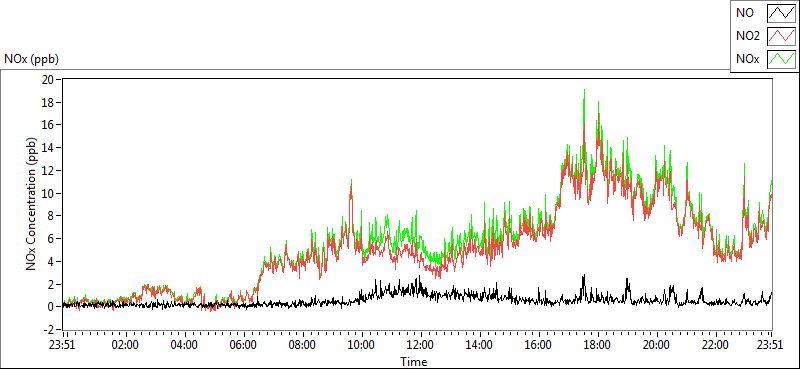Click the Time x-axis label
800x369 pixels.
(x=414, y=362)
